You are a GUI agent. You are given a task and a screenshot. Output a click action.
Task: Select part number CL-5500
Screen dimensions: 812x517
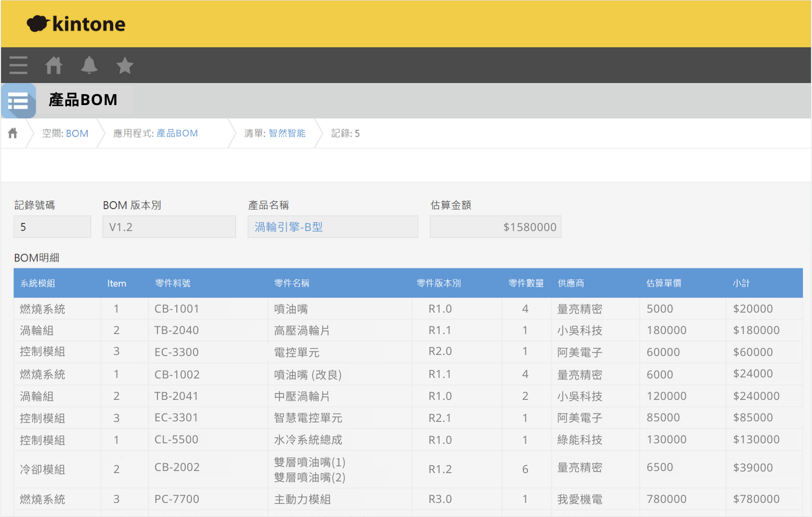point(176,440)
